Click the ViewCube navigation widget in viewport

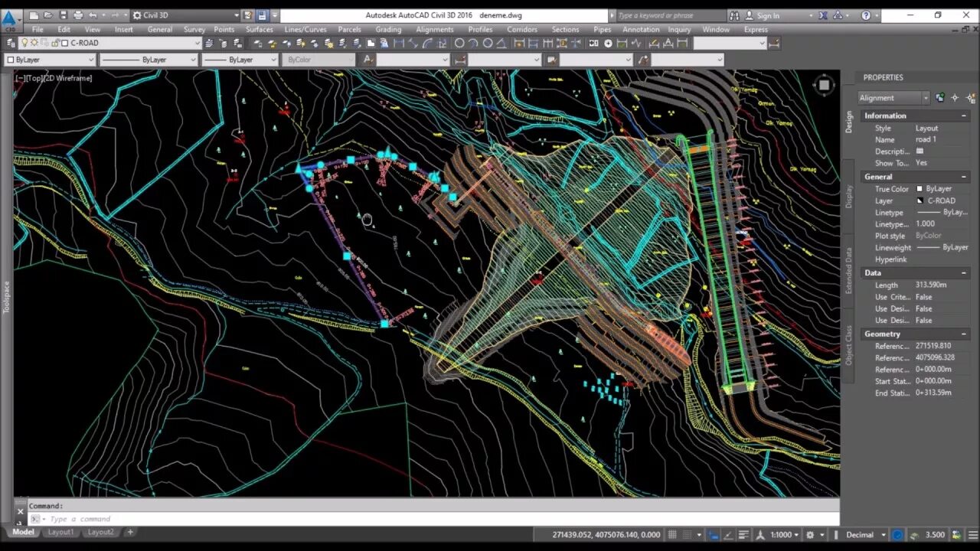pos(824,85)
